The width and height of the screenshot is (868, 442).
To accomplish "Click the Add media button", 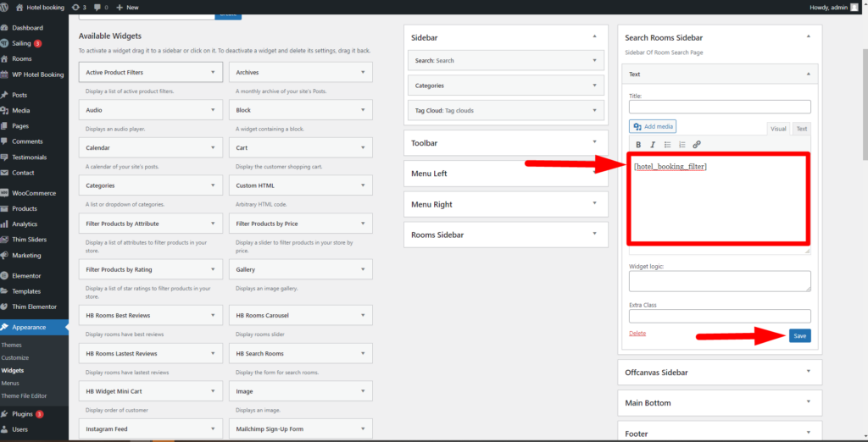I will pyautogui.click(x=653, y=126).
